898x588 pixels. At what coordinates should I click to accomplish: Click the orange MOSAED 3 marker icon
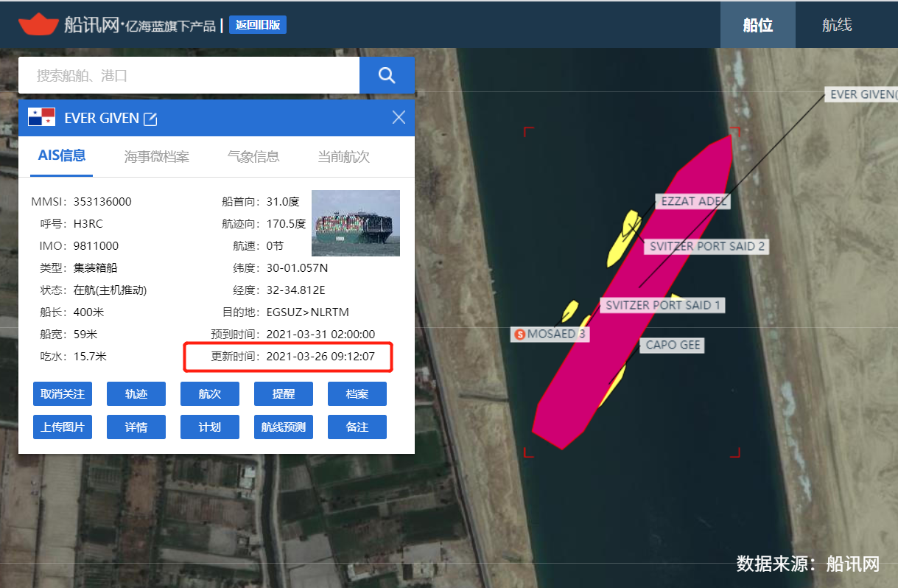(x=520, y=335)
